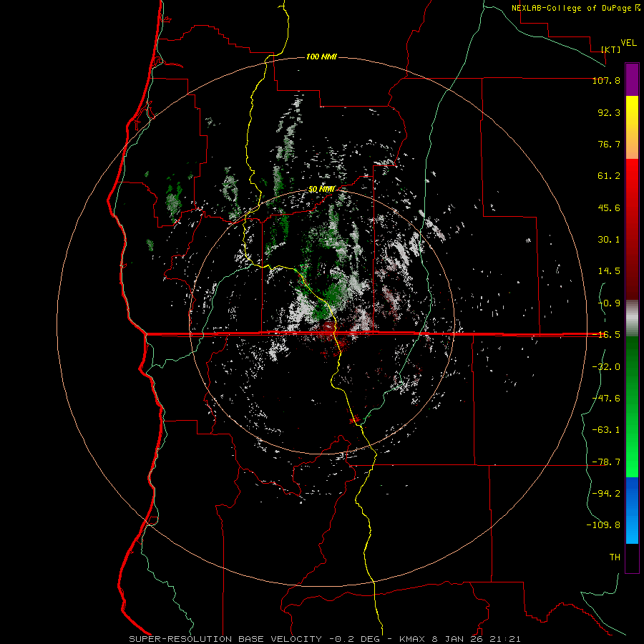Click the blue segment of the color bar
The image size is (644, 644).
[x=632, y=510]
